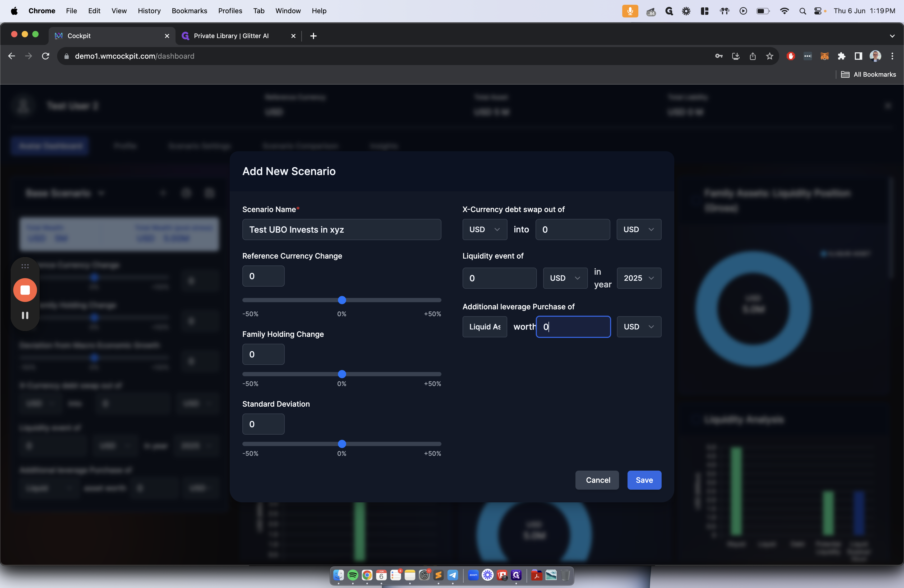Open the leverage purchase currency dropdown
904x588 pixels.
(x=639, y=327)
